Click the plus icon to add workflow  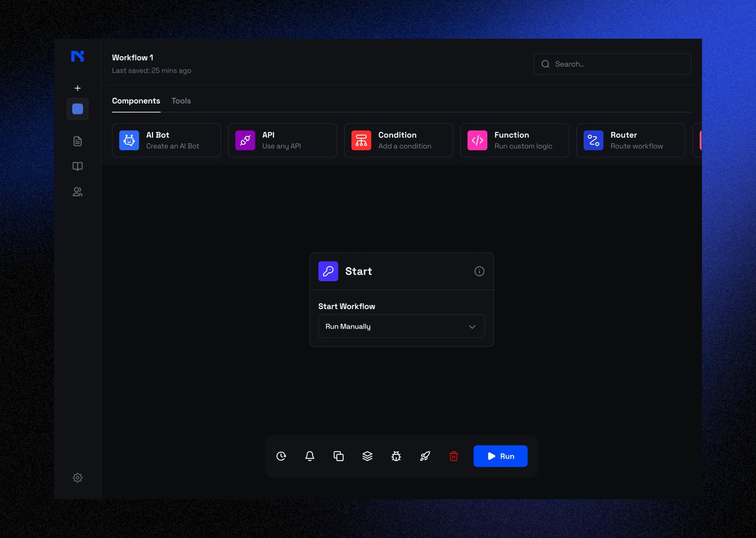click(77, 88)
